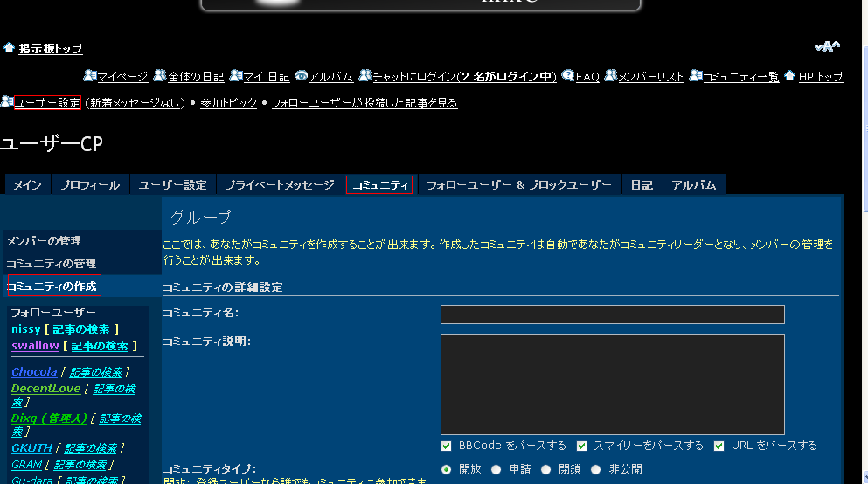The image size is (868, 484).
Task: Click the icon before 全体の日記
Action: tap(160, 75)
